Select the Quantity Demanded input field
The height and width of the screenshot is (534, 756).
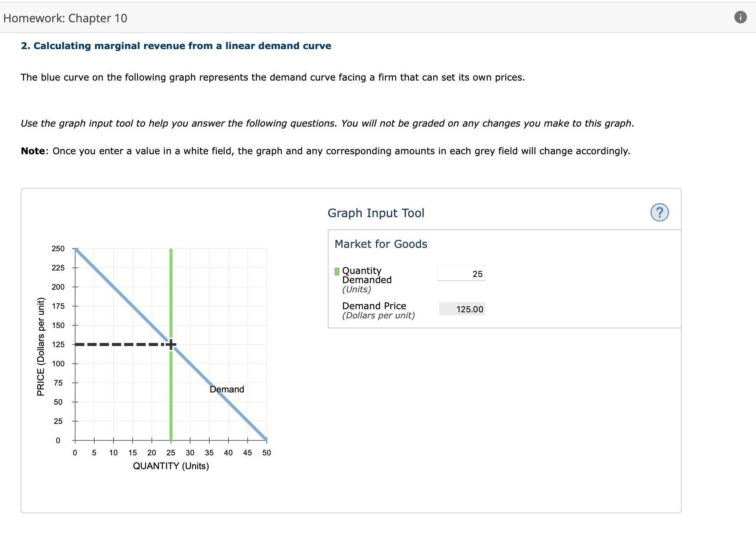pyautogui.click(x=461, y=273)
